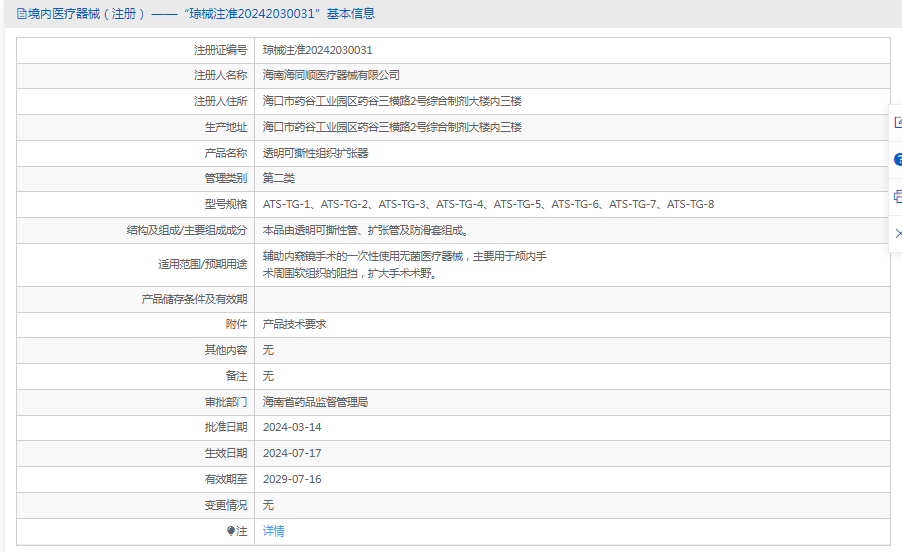Click the lightbulb icon beside 注 label
Viewport: 902px width, 552px height.
click(231, 531)
